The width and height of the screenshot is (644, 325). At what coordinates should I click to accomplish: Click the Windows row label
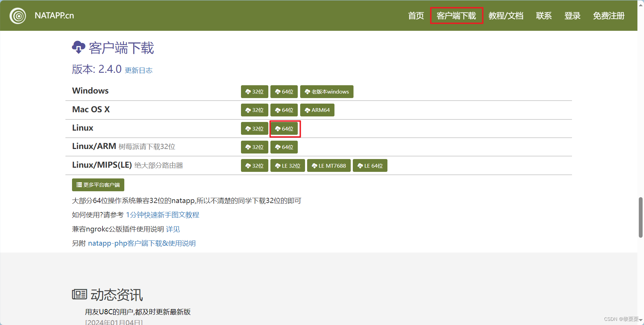(90, 91)
